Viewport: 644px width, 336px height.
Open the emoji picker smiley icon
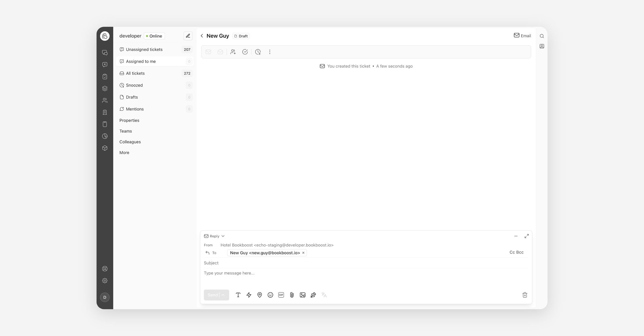coord(270,295)
